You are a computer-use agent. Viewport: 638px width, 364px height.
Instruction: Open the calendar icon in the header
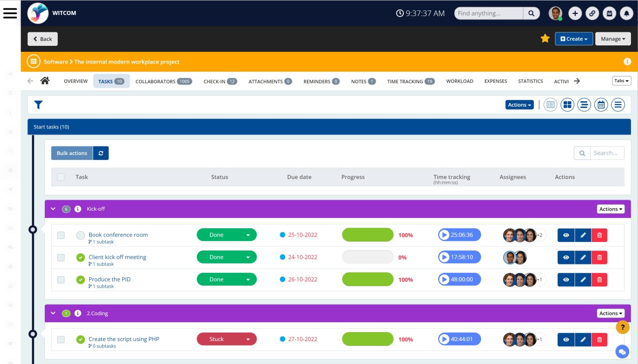[x=609, y=13]
